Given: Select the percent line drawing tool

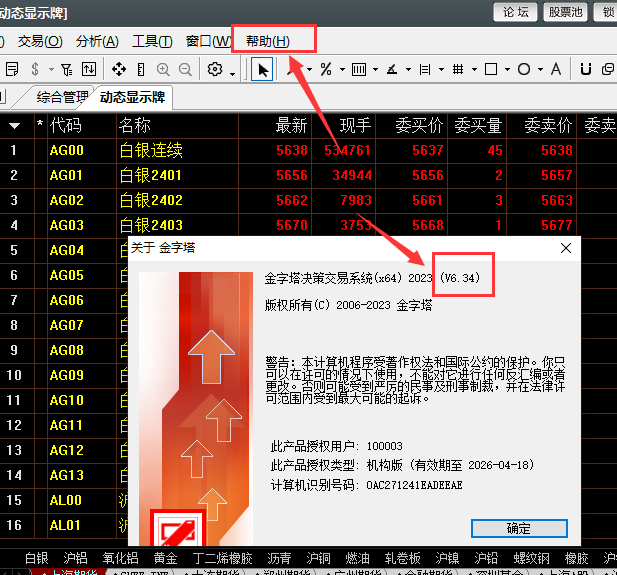Looking at the screenshot, I should click(x=326, y=70).
